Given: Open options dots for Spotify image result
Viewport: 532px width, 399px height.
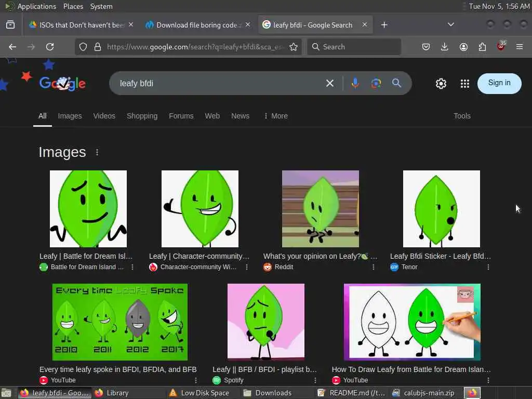Looking at the screenshot, I should (x=315, y=380).
